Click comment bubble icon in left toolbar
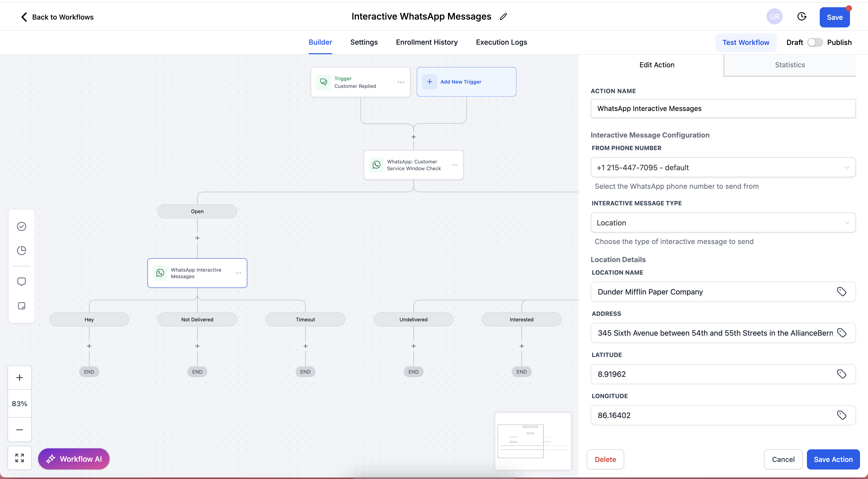The height and width of the screenshot is (479, 868). (x=22, y=282)
